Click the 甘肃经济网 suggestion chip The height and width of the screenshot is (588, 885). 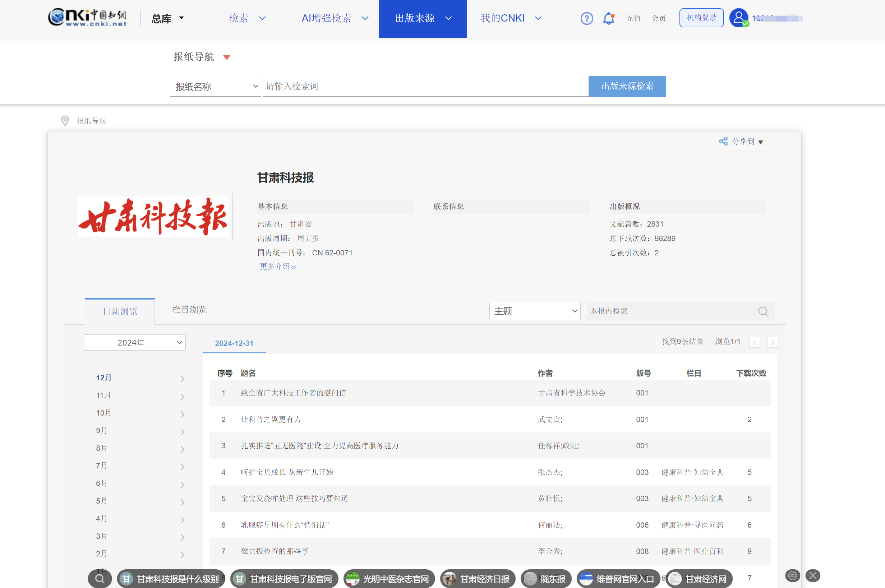699,579
